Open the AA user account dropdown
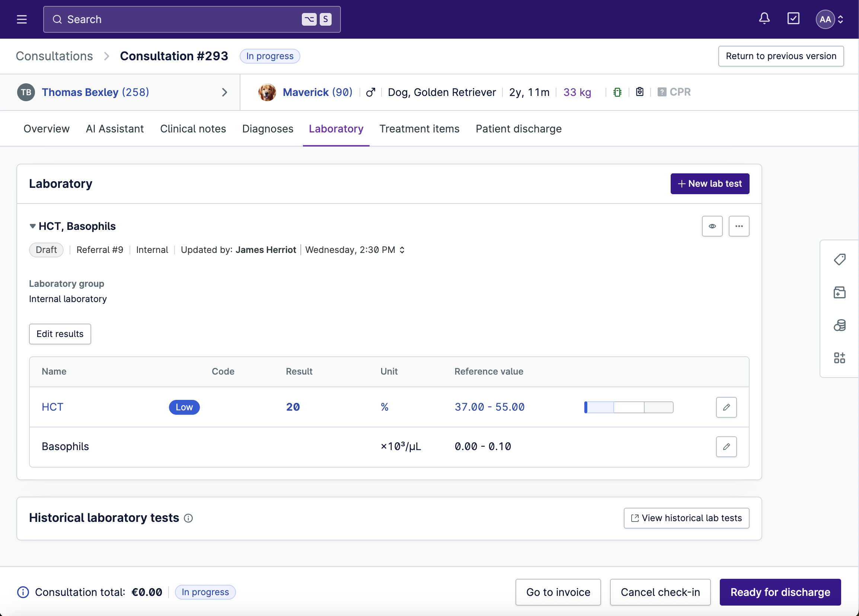The height and width of the screenshot is (616, 859). point(830,19)
